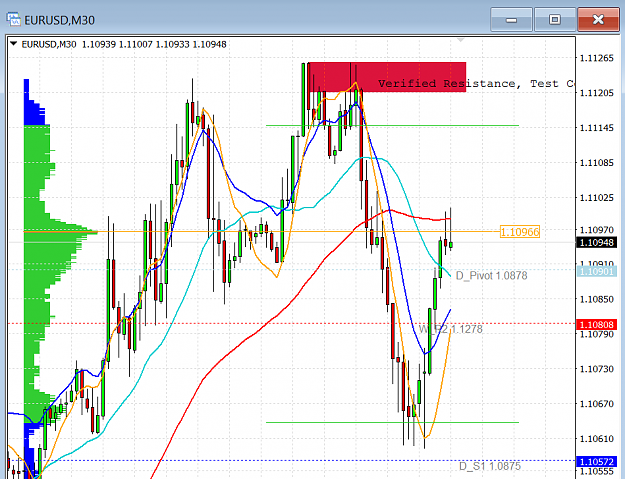625x479 pixels.
Task: Click the 'Verified Resistance, Test' text
Action: click(x=469, y=83)
